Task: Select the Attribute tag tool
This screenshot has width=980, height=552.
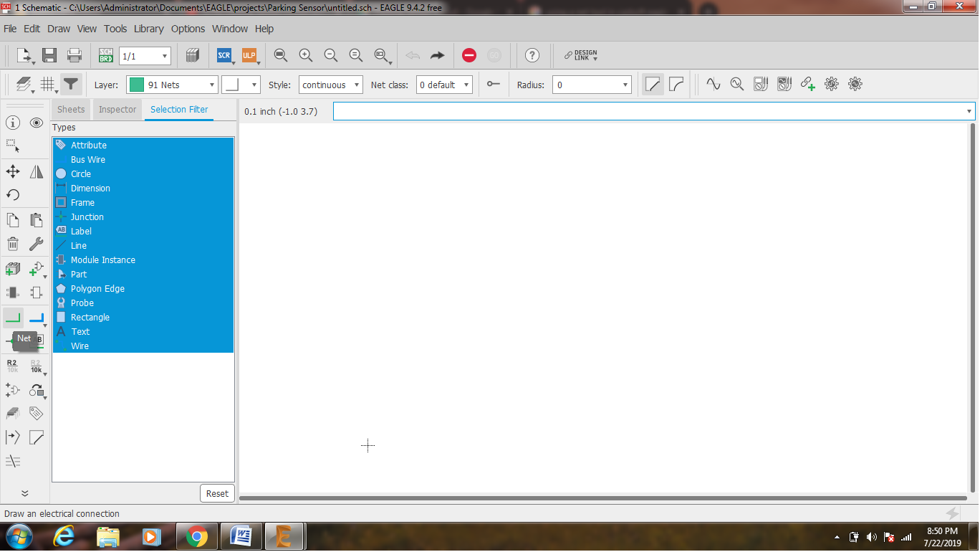Action: click(x=37, y=414)
